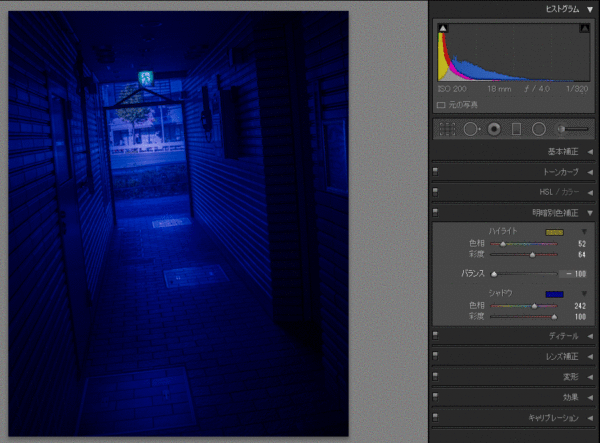The height and width of the screenshot is (443, 600).
Task: Collapse the シャドウ section triangle
Action: click(x=584, y=294)
